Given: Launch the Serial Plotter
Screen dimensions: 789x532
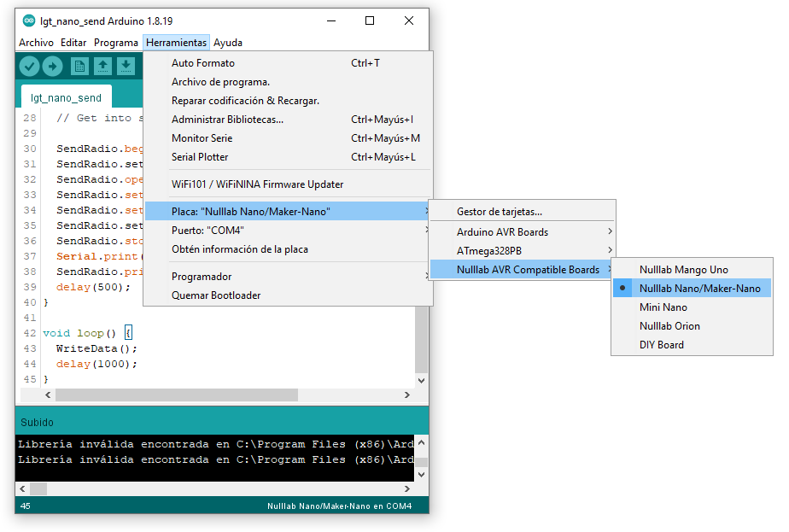Looking at the screenshot, I should pos(288,157).
